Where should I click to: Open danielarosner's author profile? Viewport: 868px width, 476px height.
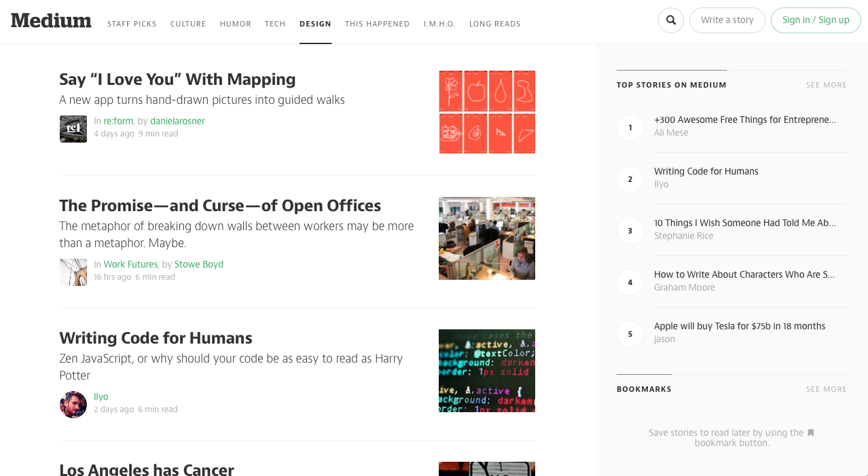pos(177,122)
